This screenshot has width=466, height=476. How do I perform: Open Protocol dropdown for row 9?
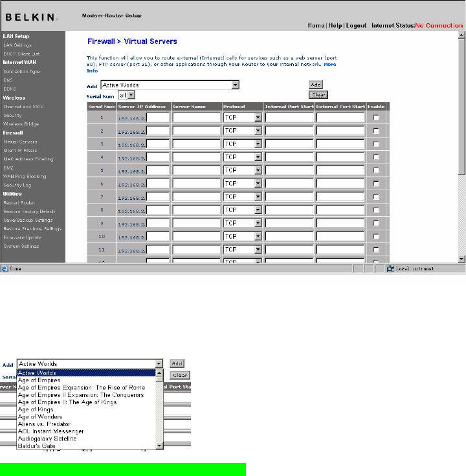[243, 223]
